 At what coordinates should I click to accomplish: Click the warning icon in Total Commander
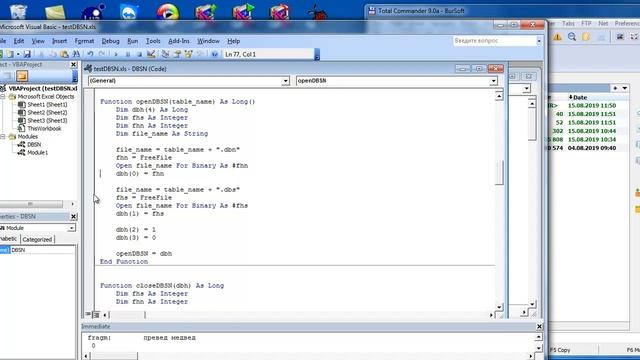(557, 37)
